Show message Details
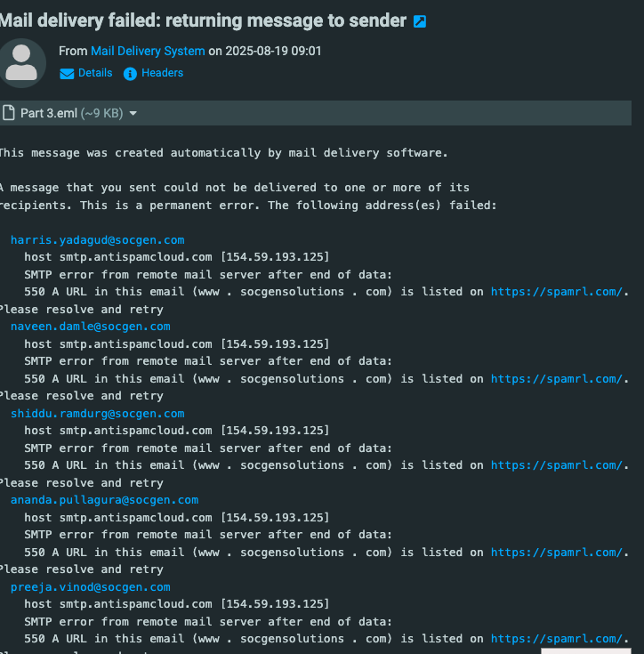Image resolution: width=644 pixels, height=654 pixels. coord(95,73)
